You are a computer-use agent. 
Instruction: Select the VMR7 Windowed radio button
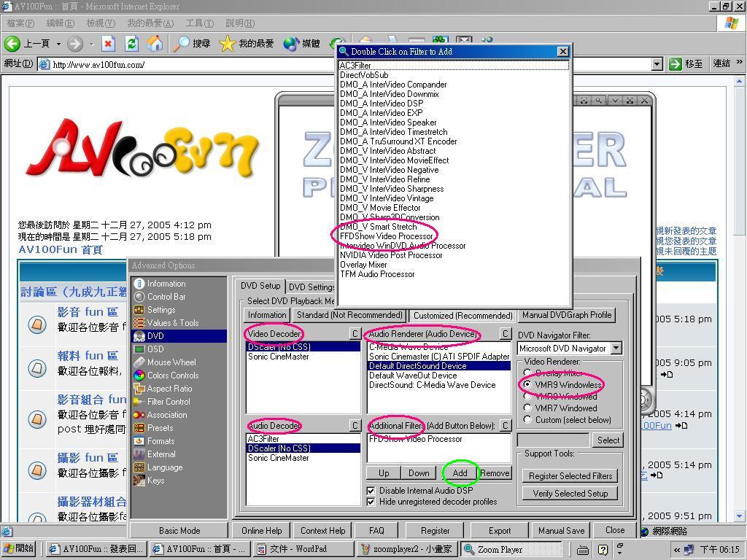point(527,408)
